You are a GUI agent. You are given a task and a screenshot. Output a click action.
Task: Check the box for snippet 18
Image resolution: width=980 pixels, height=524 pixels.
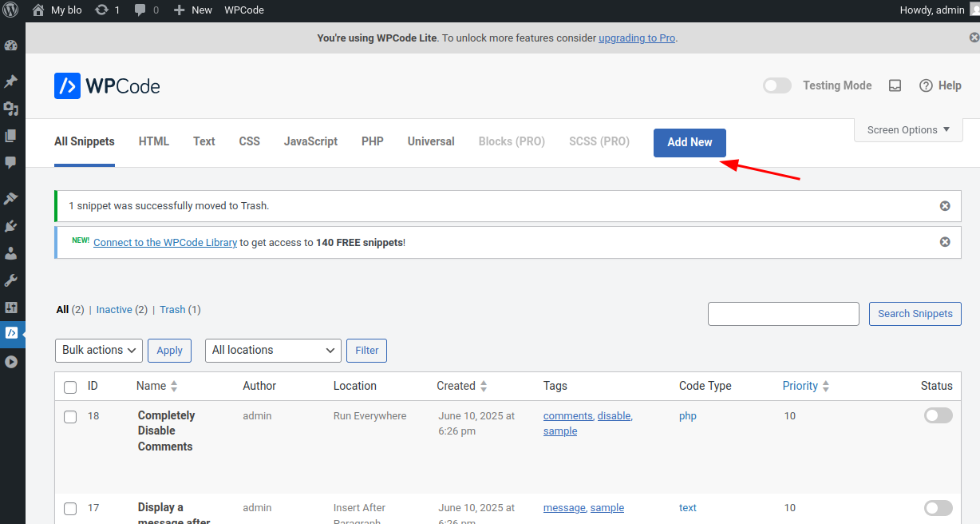[x=70, y=417]
